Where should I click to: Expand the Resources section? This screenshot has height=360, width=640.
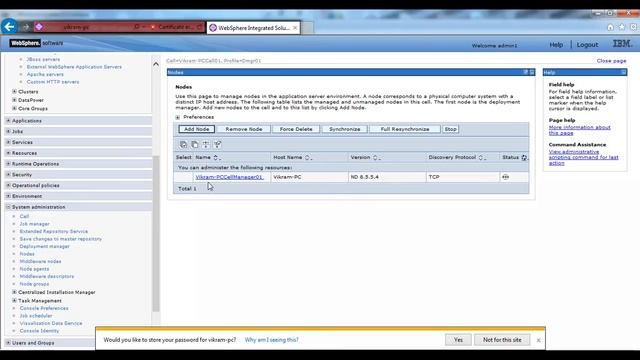[x=8, y=153]
